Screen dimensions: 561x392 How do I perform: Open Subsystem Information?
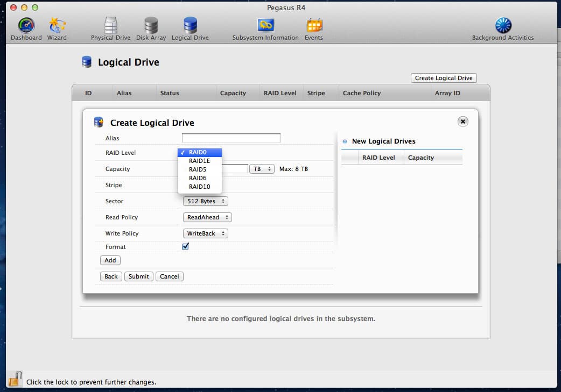coord(265,29)
